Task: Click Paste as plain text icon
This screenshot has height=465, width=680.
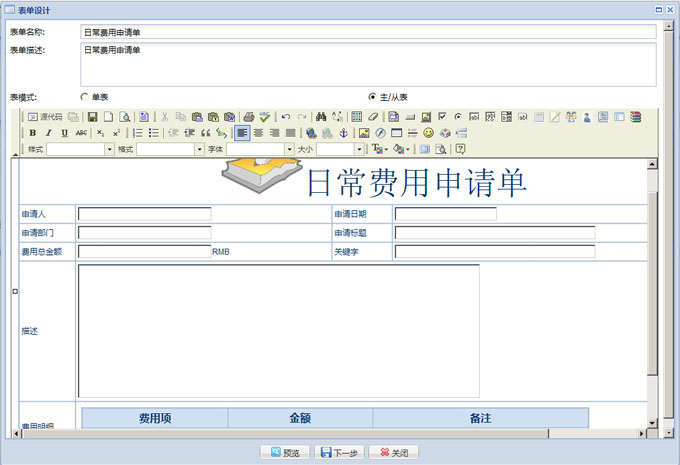Action: [213, 117]
